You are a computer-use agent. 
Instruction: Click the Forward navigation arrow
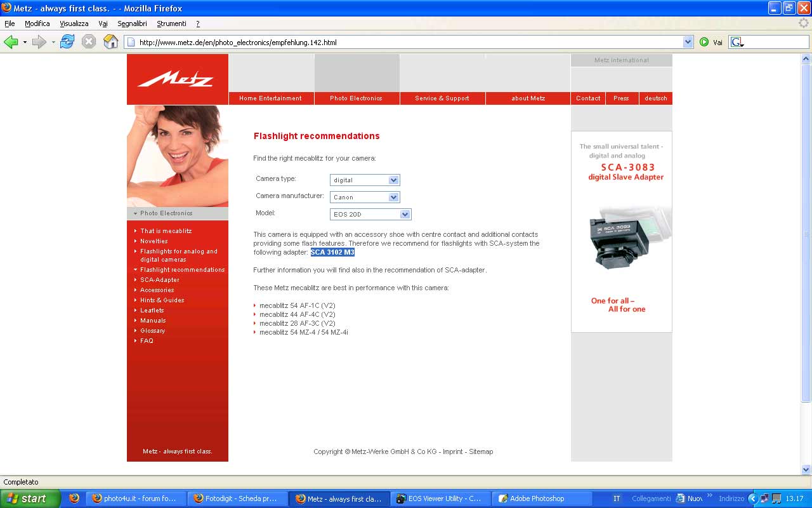pyautogui.click(x=39, y=42)
